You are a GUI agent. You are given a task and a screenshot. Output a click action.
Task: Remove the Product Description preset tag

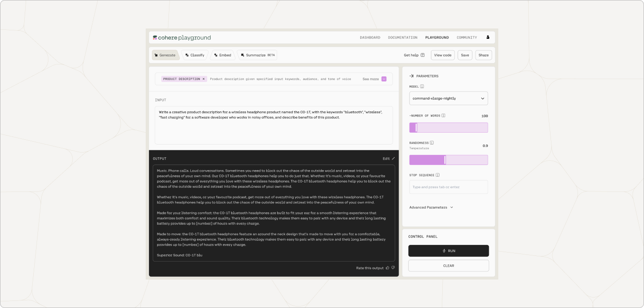[x=204, y=79]
